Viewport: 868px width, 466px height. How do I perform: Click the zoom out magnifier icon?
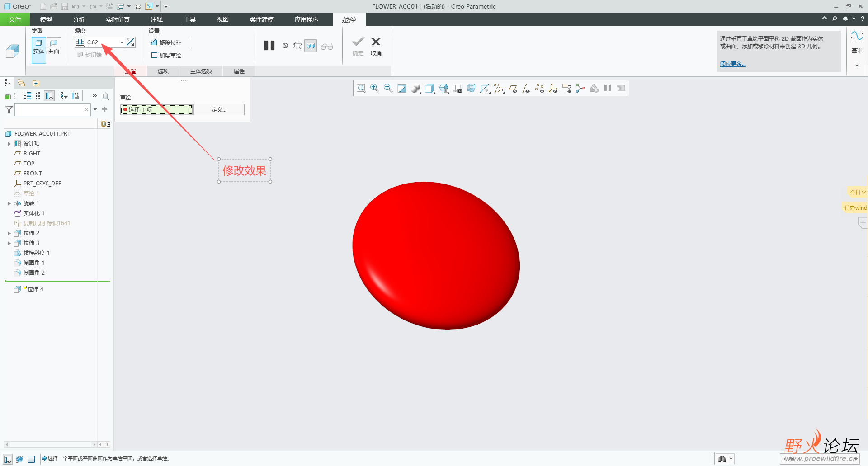[x=388, y=88]
